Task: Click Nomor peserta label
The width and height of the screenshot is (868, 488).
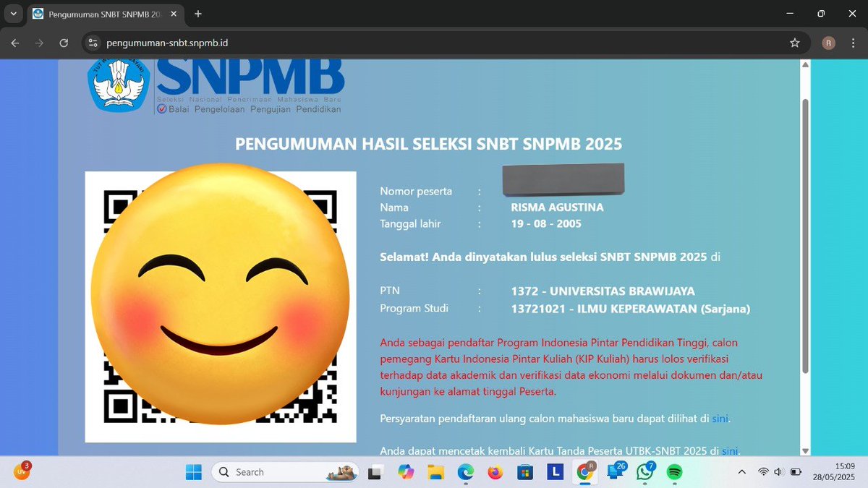Action: [x=416, y=192]
